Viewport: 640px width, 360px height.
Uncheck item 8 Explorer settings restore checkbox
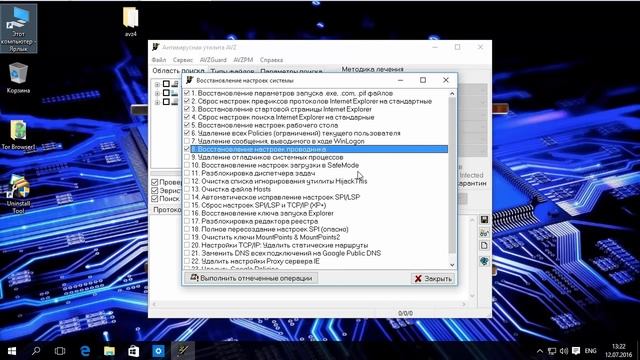187,149
